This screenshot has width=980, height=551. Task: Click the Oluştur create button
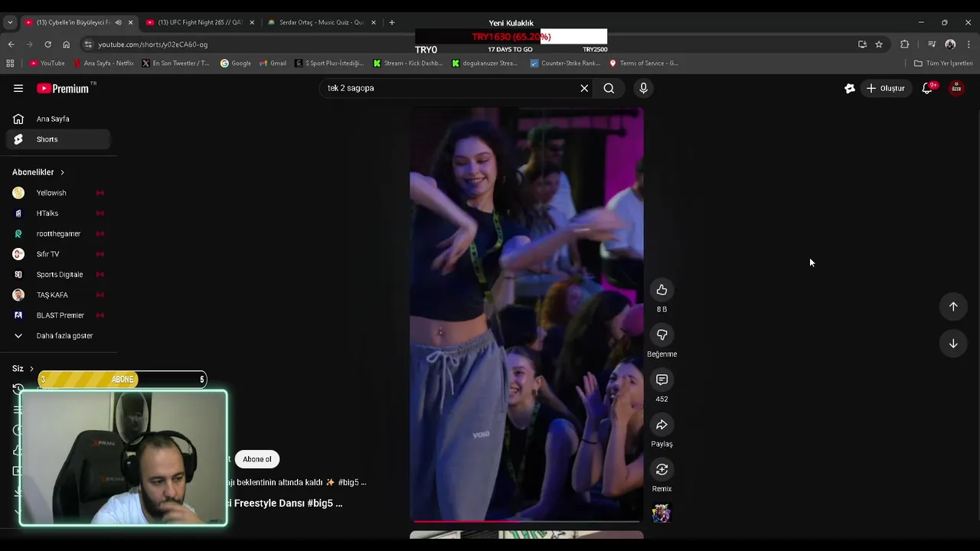point(886,88)
